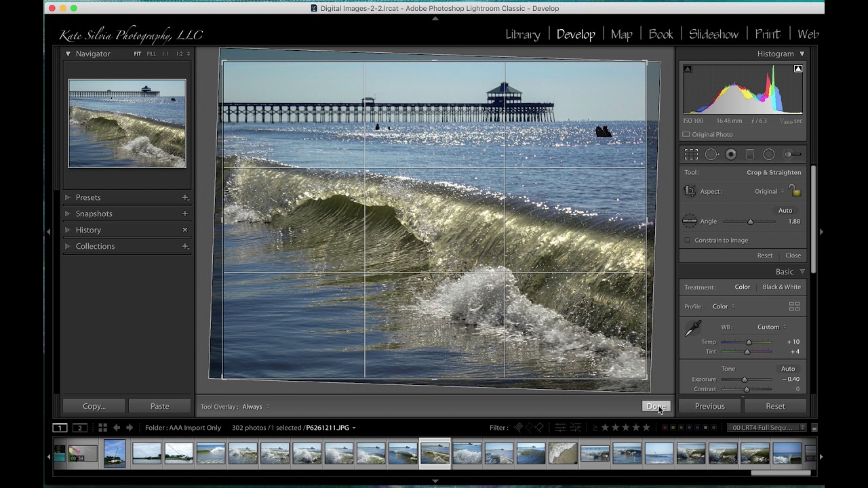
Task: Click Auto above the Angle slider
Action: coord(785,211)
